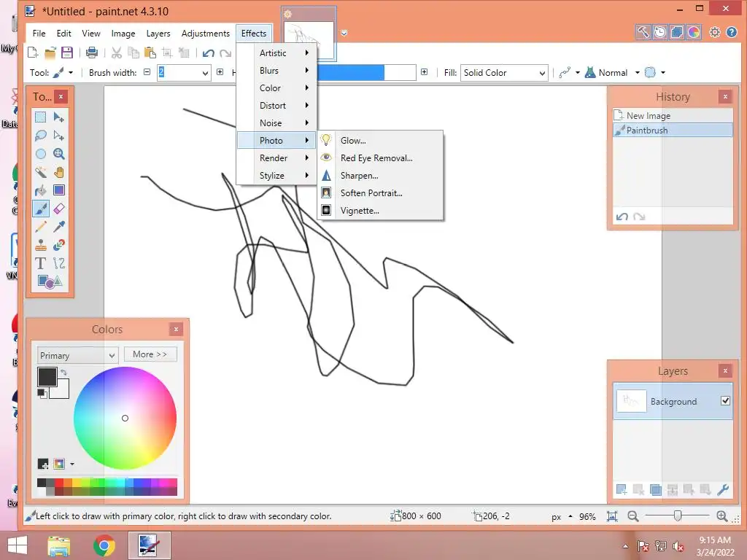The image size is (747, 560).
Task: Select the Lasso Select tool
Action: (41, 135)
